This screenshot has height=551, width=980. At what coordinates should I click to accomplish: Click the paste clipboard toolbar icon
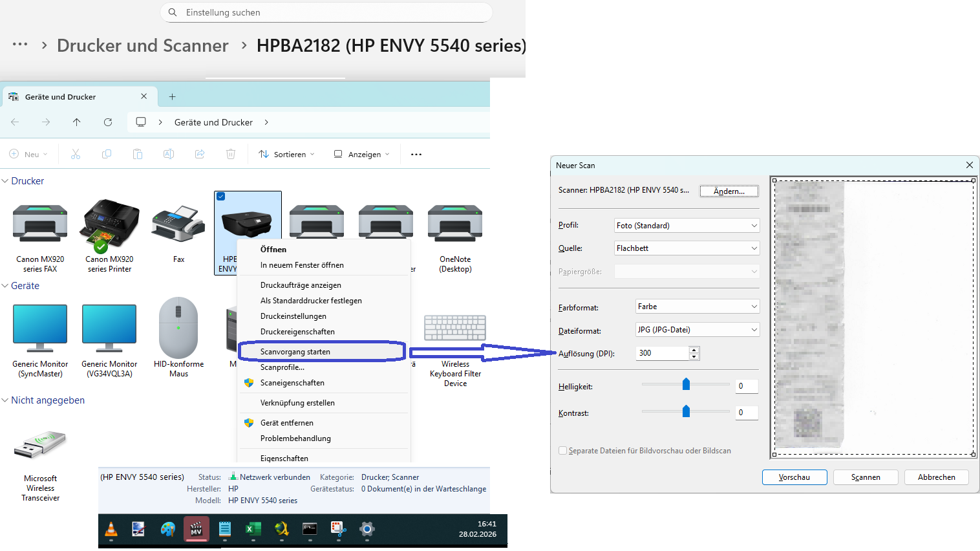[138, 154]
